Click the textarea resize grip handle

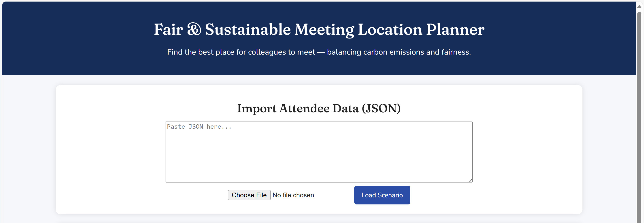(x=470, y=181)
